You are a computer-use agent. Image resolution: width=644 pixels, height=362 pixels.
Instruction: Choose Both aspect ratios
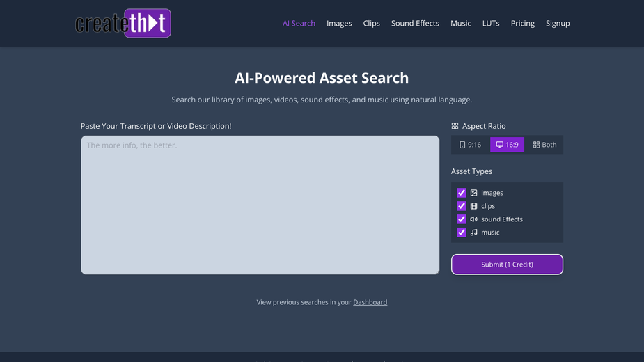(x=544, y=145)
